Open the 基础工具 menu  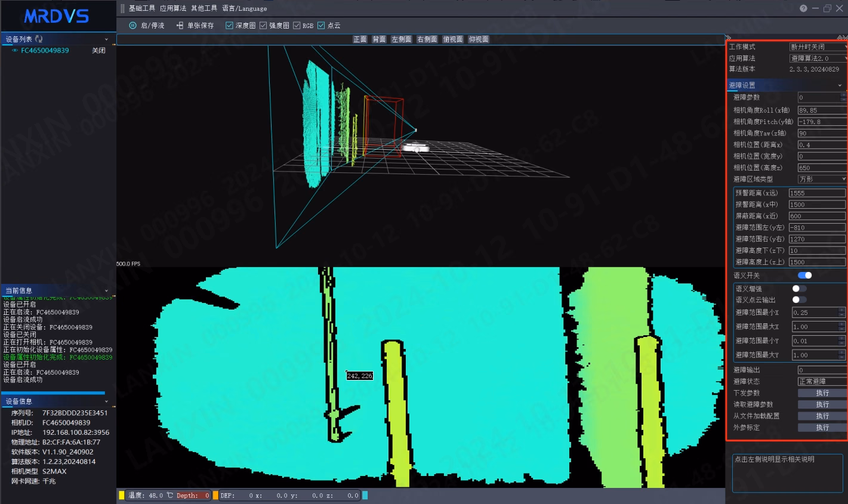click(x=142, y=8)
